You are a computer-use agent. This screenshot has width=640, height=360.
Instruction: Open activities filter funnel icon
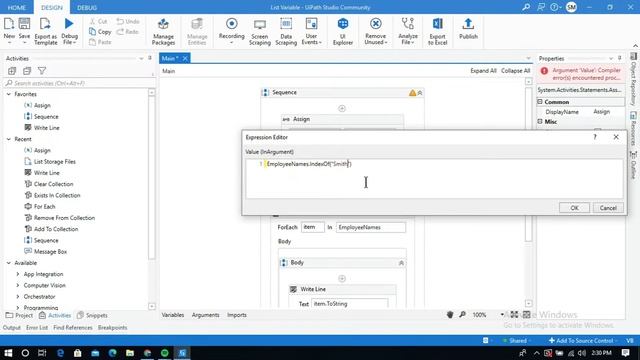pos(42,71)
